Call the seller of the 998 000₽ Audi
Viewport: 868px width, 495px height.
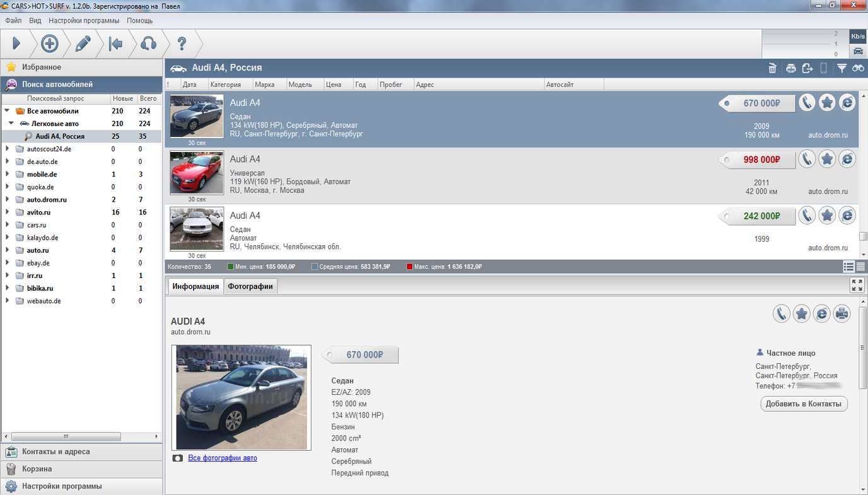(x=807, y=159)
